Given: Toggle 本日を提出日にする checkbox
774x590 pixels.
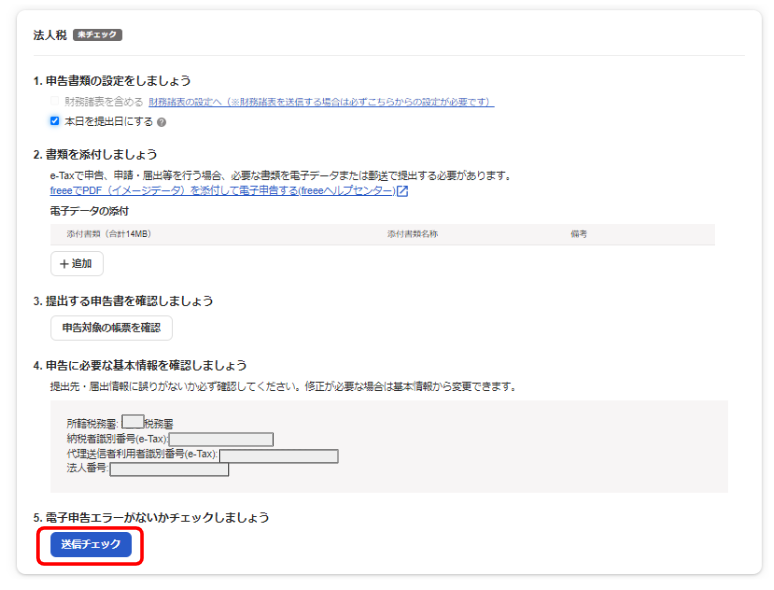Looking at the screenshot, I should point(55,121).
